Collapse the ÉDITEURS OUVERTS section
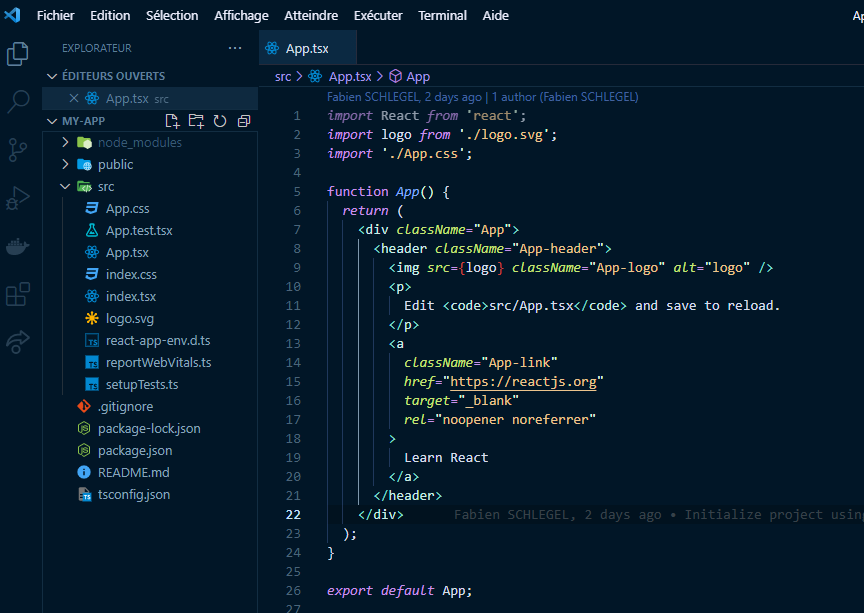This screenshot has height=613, width=864. tap(52, 76)
